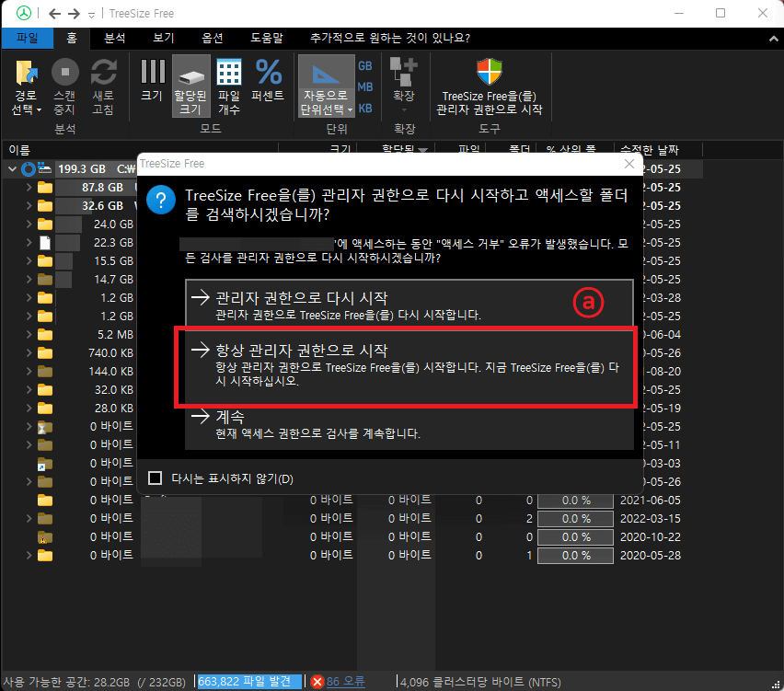Select 할당된 크기 allocated size mode
The width and height of the screenshot is (784, 691).
(191, 87)
